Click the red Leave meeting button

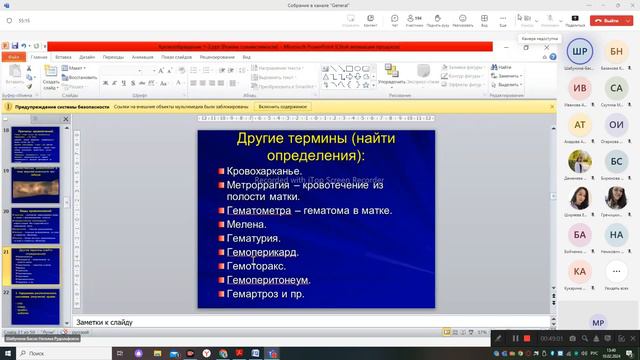coord(607,20)
